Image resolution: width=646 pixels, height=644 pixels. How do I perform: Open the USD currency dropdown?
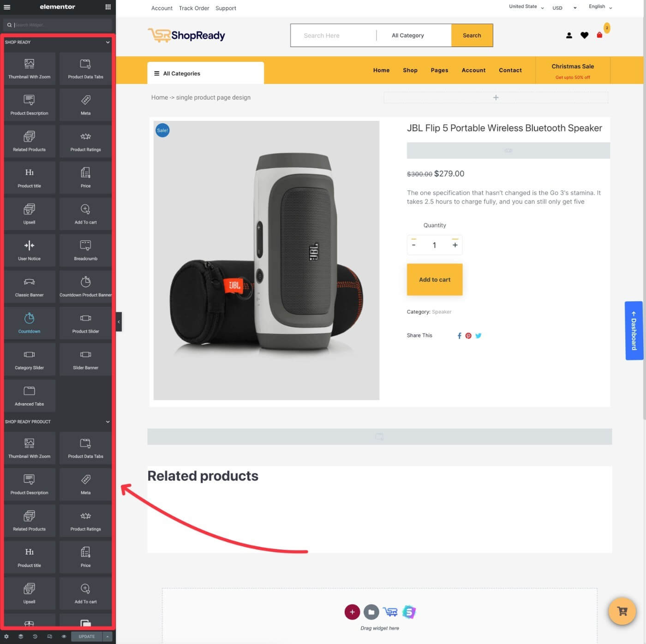click(x=565, y=8)
